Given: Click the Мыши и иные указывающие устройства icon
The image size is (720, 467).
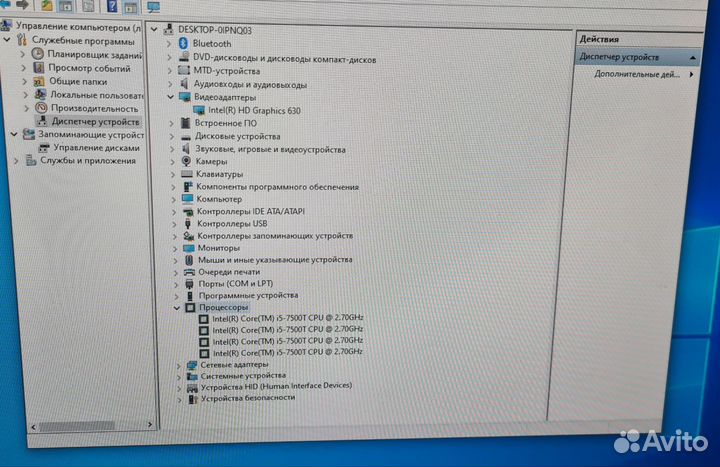Looking at the screenshot, I should (x=189, y=260).
